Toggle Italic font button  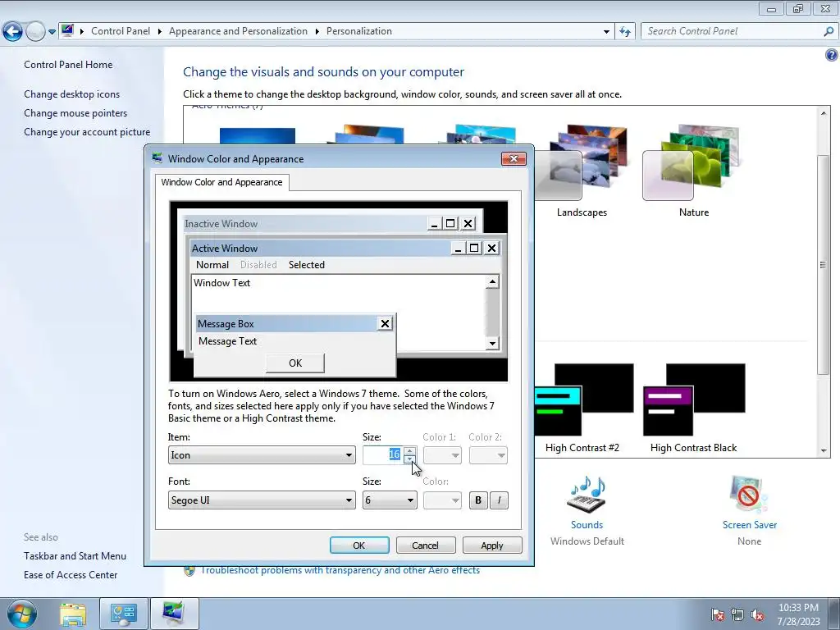tap(499, 500)
